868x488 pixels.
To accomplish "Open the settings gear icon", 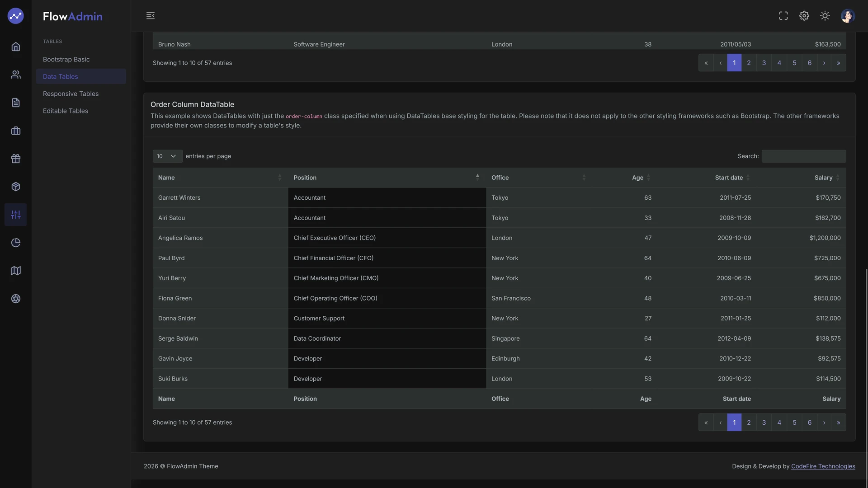I will pyautogui.click(x=804, y=16).
